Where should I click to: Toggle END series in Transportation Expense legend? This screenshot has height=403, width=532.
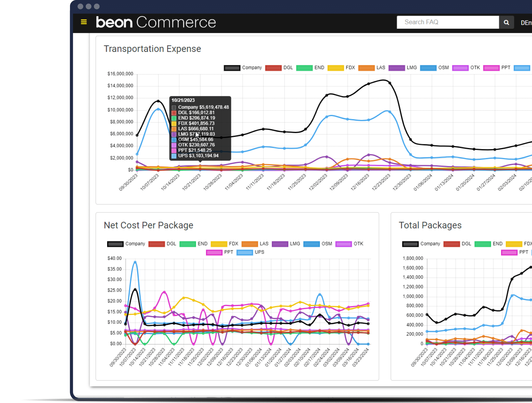coord(310,68)
